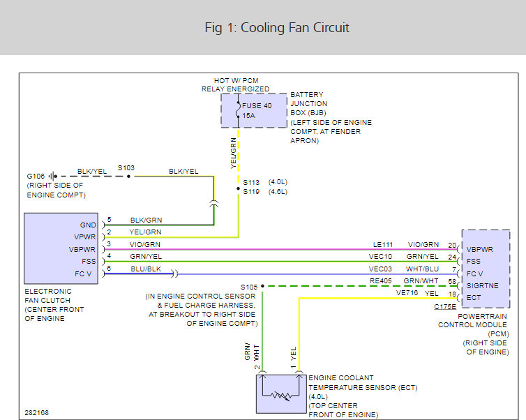Click the vertical YEL/GRN wire label
The image size is (526, 420).
(x=234, y=153)
